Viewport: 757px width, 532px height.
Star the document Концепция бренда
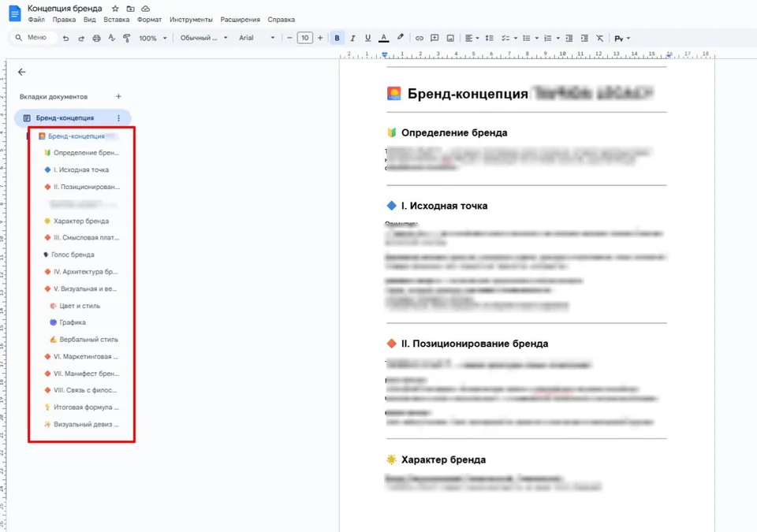click(115, 8)
